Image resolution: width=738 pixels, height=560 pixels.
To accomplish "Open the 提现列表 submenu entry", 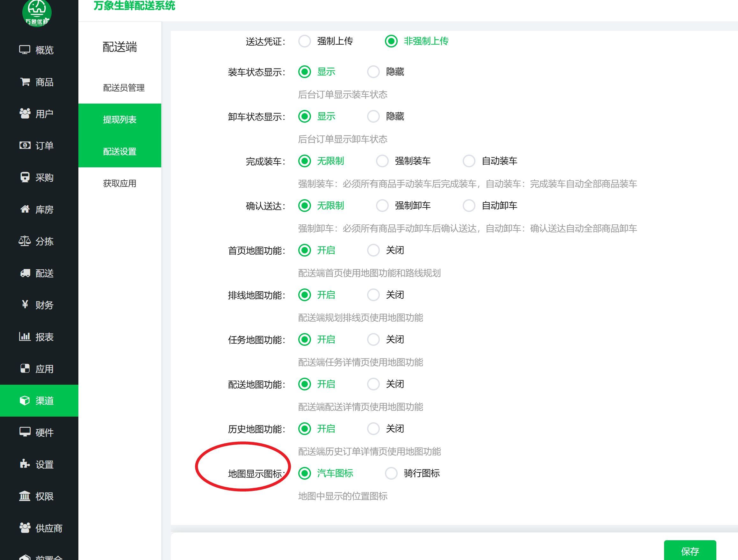I will [x=119, y=120].
